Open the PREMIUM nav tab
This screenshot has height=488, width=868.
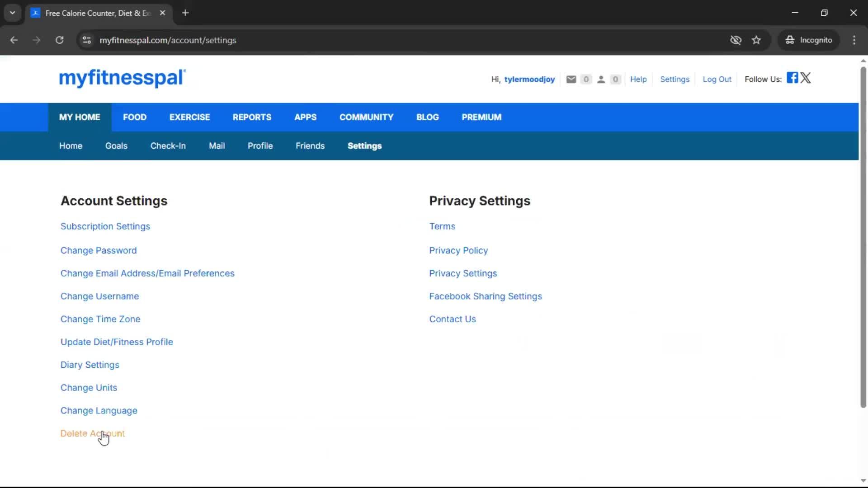[x=481, y=117]
